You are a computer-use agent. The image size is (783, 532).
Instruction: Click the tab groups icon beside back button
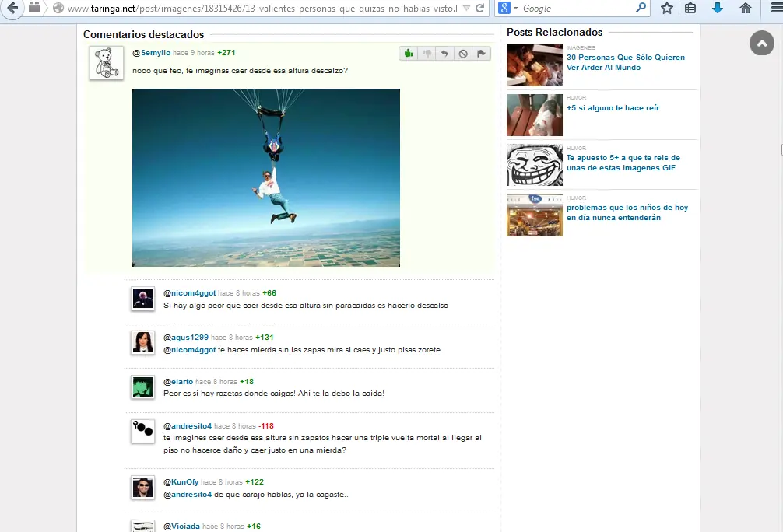[x=34, y=8]
